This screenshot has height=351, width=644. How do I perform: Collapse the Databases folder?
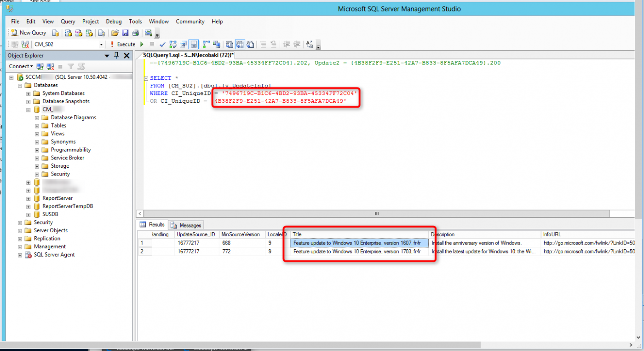19,85
